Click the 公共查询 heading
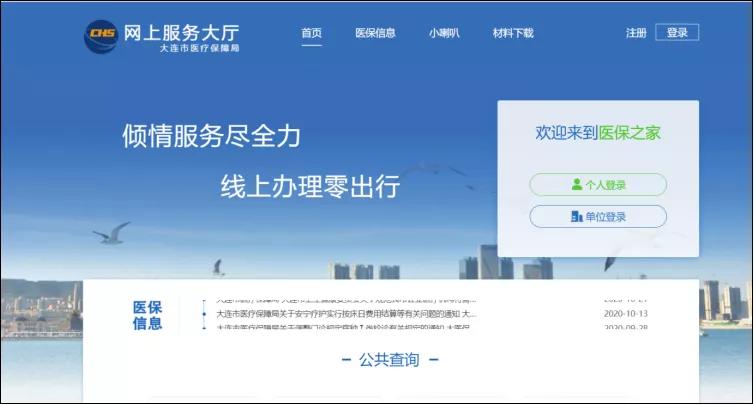 (390, 359)
